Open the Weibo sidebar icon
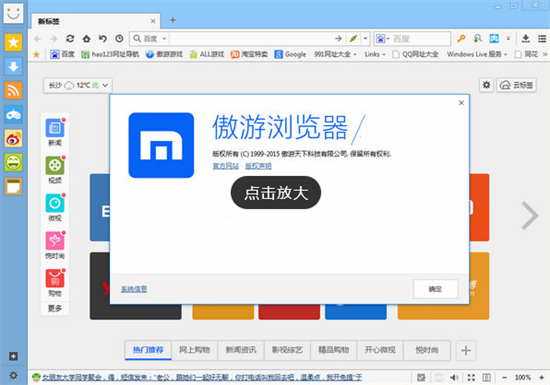Image resolution: width=550 pixels, height=385 pixels. pyautogui.click(x=13, y=139)
